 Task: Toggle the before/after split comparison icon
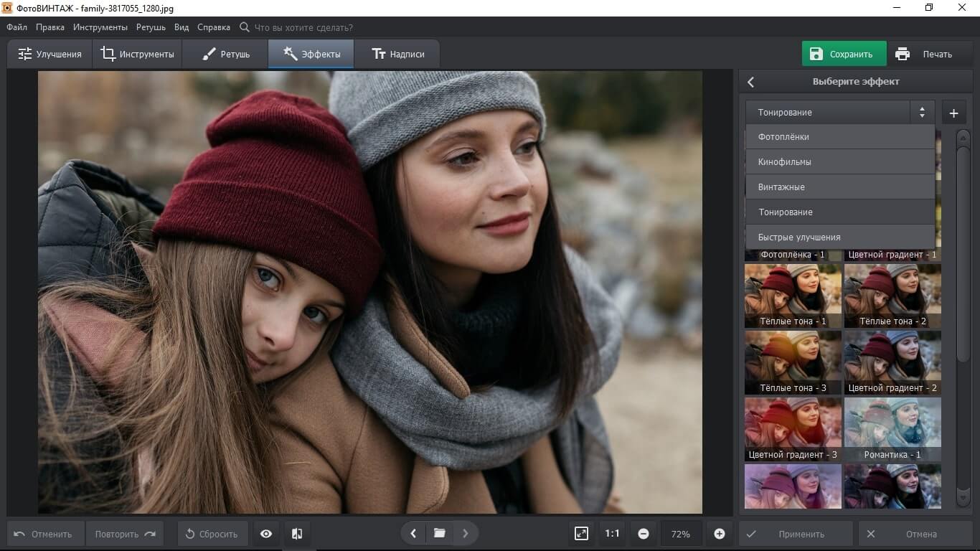coord(297,534)
